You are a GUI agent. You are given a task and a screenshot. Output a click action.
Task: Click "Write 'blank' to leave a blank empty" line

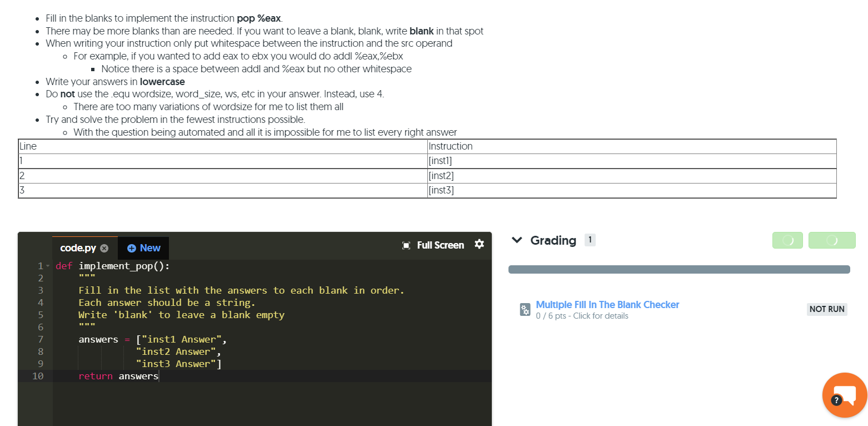pyautogui.click(x=181, y=315)
